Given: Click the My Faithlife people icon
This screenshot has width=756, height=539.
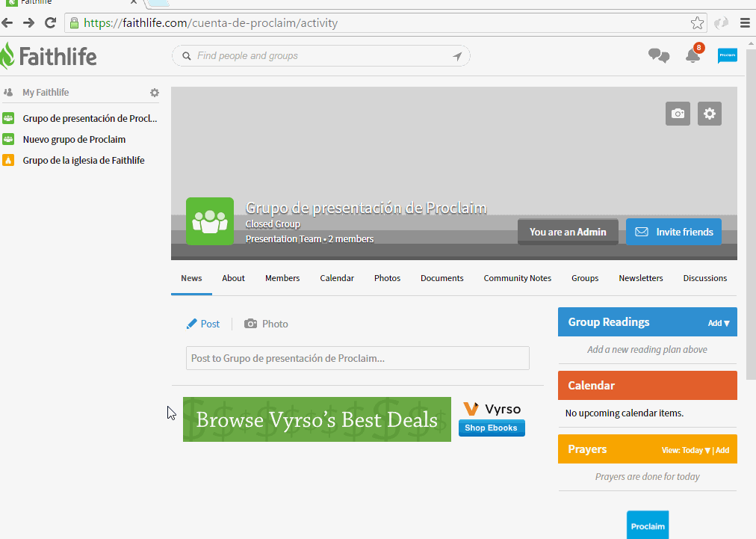Looking at the screenshot, I should pyautogui.click(x=8, y=92).
